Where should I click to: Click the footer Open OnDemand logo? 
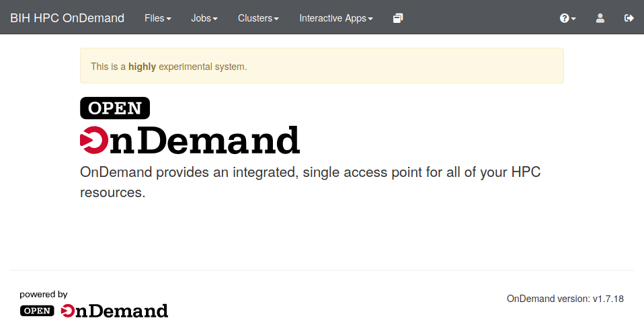(94, 310)
